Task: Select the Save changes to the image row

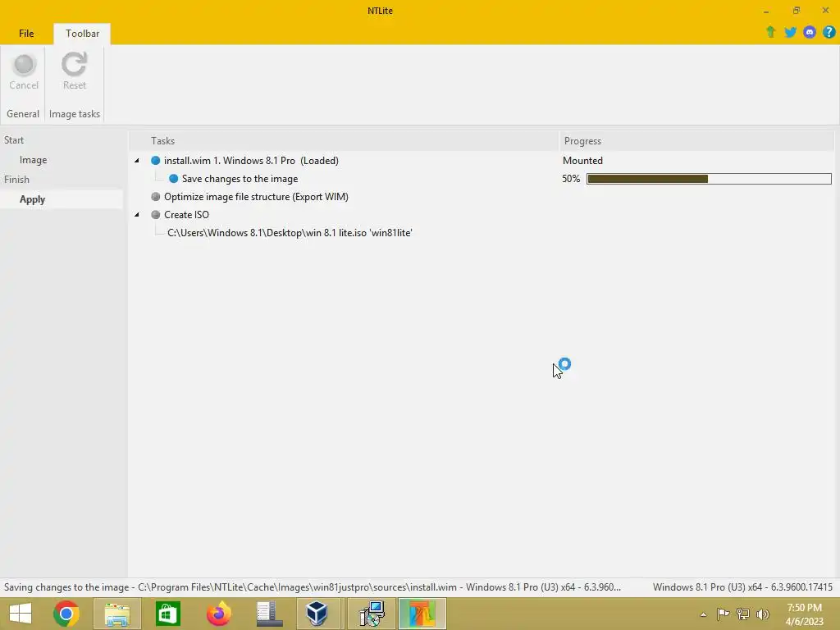Action: pos(240,178)
